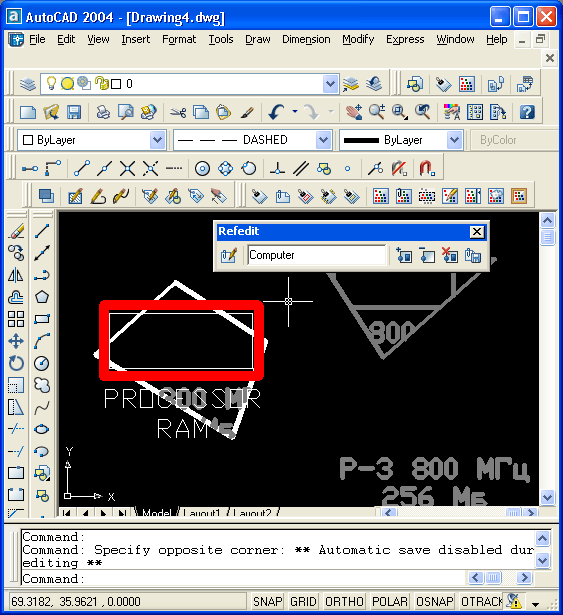
Task: Select the Mirror modify tool
Action: point(16,275)
